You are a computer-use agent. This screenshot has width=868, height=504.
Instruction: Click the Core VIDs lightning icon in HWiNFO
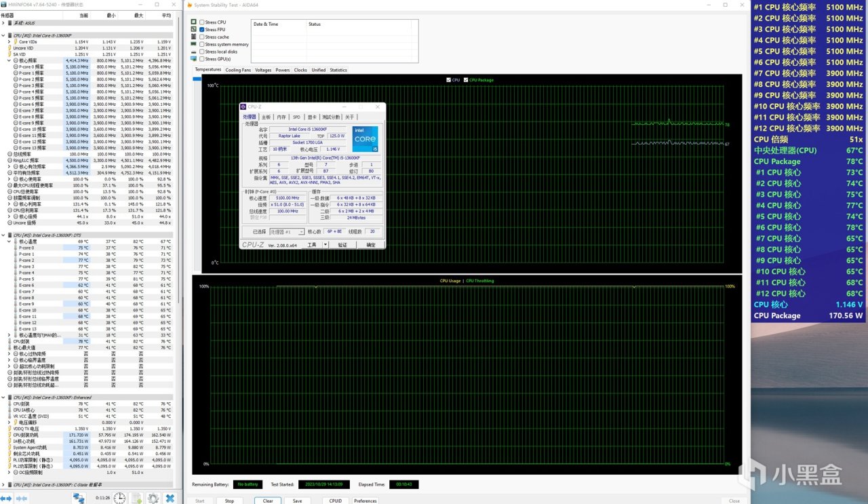pyautogui.click(x=16, y=41)
